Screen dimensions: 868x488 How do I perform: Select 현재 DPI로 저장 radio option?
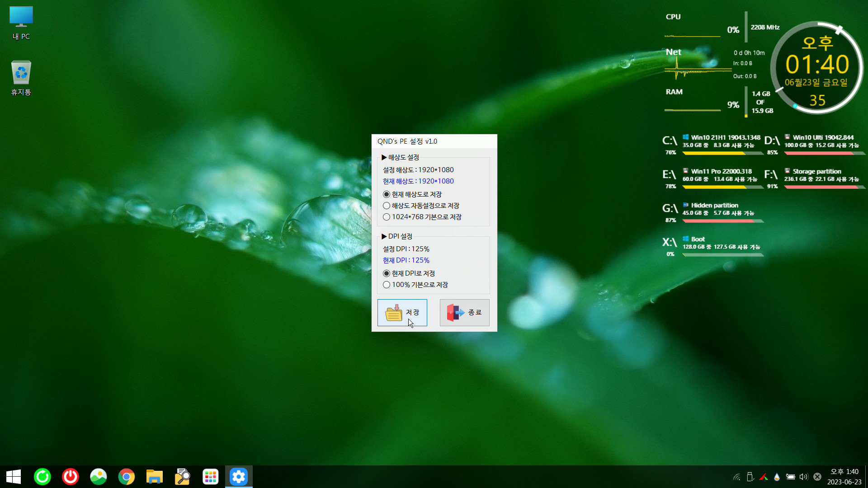coord(409,273)
